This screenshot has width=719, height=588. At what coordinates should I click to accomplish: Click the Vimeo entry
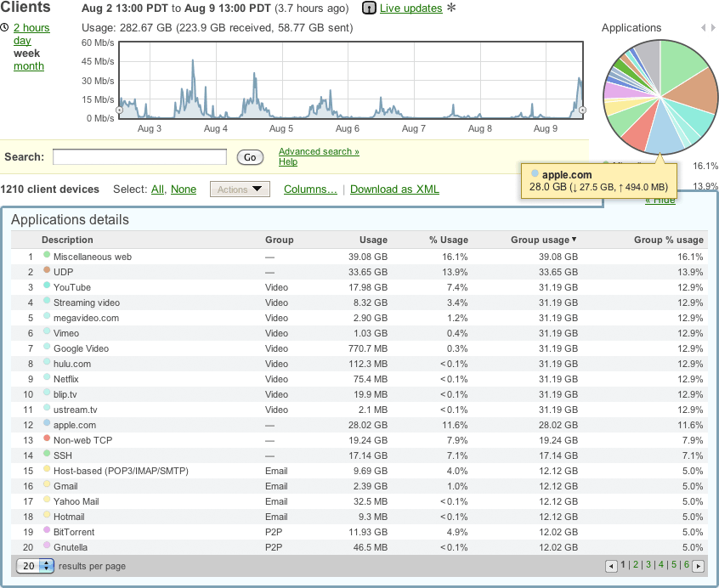point(66,333)
